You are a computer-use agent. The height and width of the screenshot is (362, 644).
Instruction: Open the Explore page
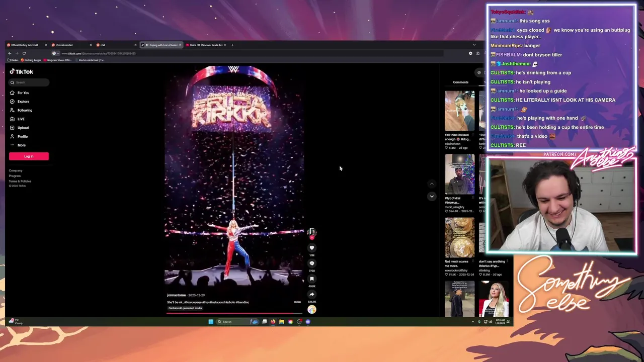[20, 102]
